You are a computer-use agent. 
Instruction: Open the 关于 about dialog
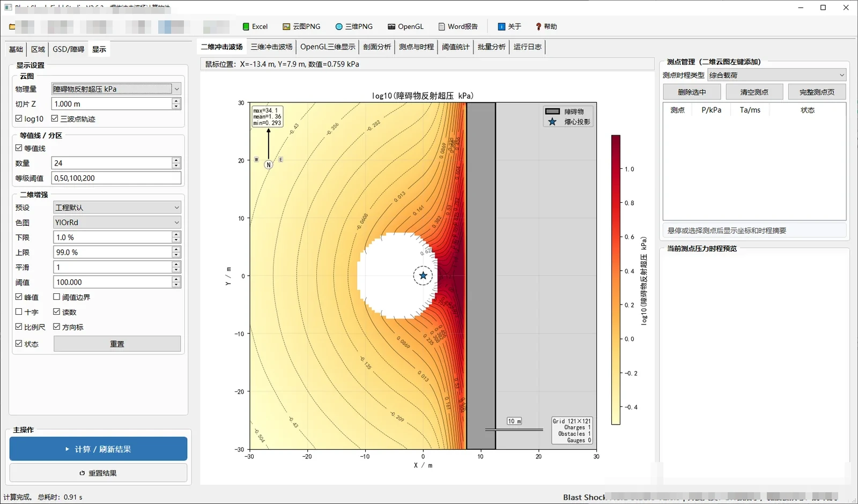click(x=509, y=27)
